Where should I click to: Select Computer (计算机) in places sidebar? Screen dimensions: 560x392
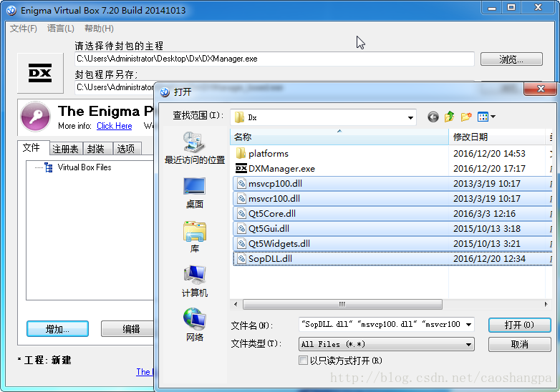click(194, 275)
